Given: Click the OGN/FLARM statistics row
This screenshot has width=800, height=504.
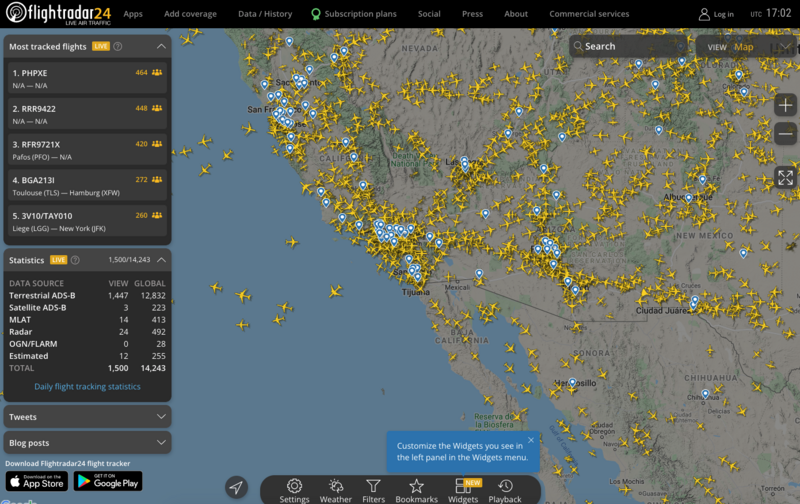Looking at the screenshot, I should pos(87,344).
